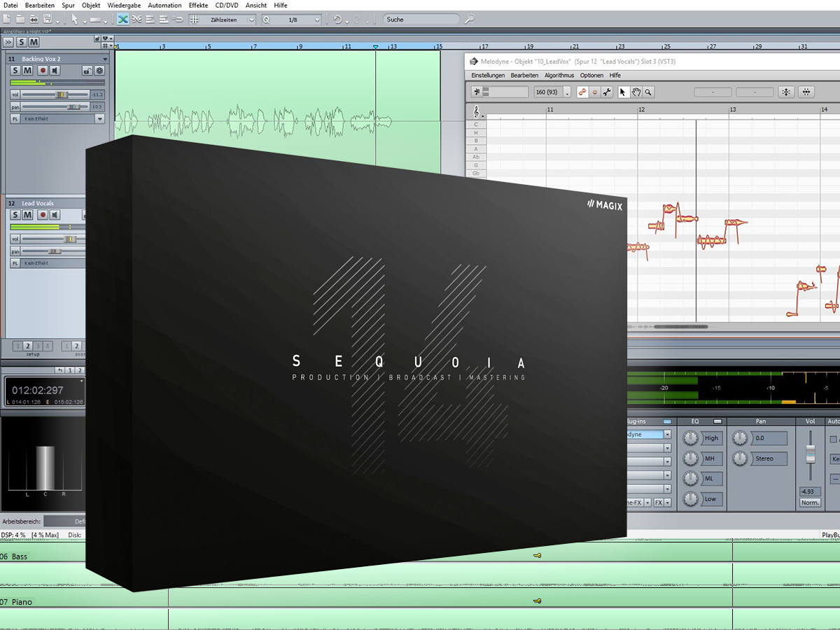Viewport: 840px width, 630px height.
Task: Open the Automation menu
Action: 164,5
